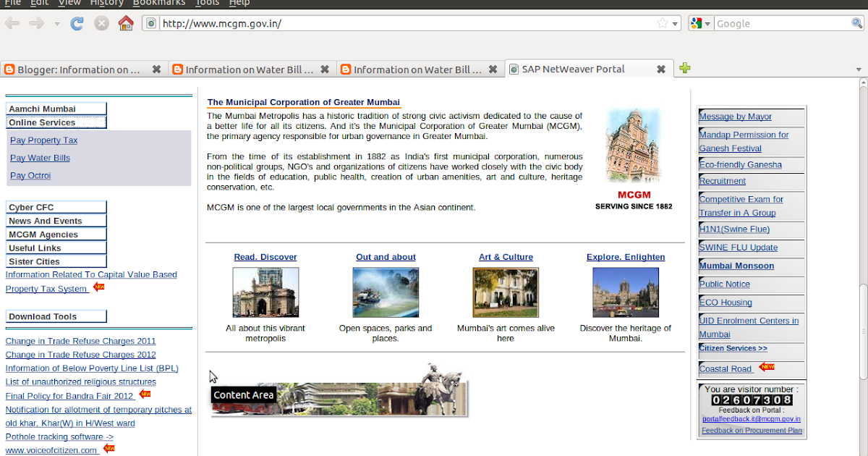Click the site identity icon in address bar
The width and height of the screenshot is (868, 456).
coord(151,23)
